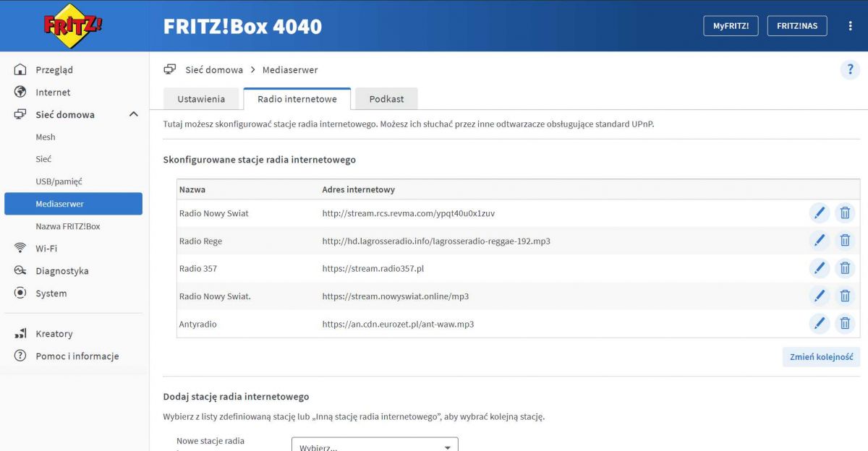Click the breadcrumb monitor icon

click(x=170, y=69)
